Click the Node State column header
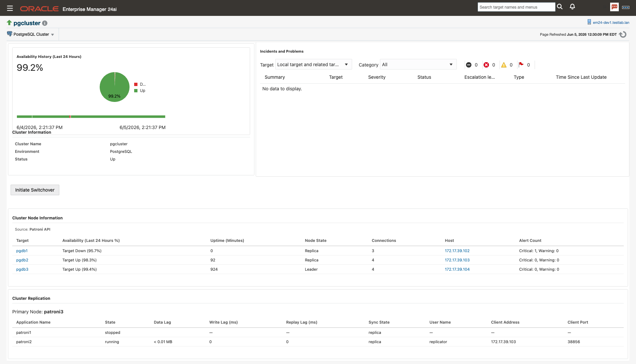Image resolution: width=636 pixels, height=364 pixels. 316,241
